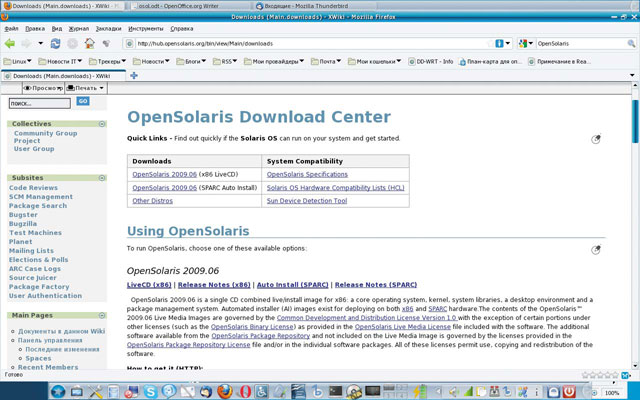The image size is (640, 400).
Task: Open the Правка menu
Action: [35, 29]
